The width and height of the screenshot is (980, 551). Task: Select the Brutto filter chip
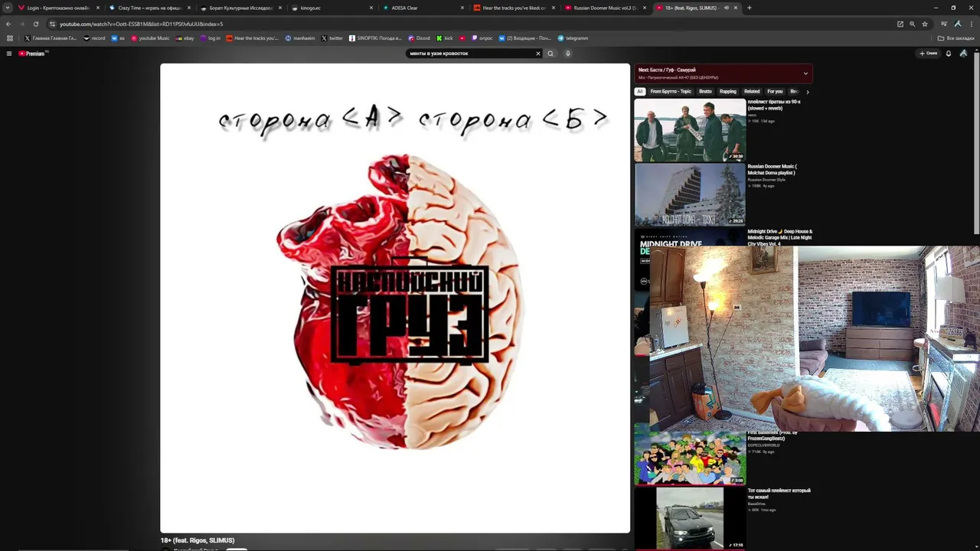tap(705, 92)
